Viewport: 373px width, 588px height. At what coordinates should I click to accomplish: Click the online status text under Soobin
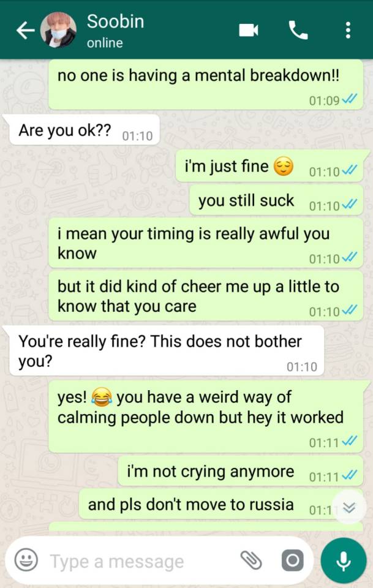click(x=105, y=43)
